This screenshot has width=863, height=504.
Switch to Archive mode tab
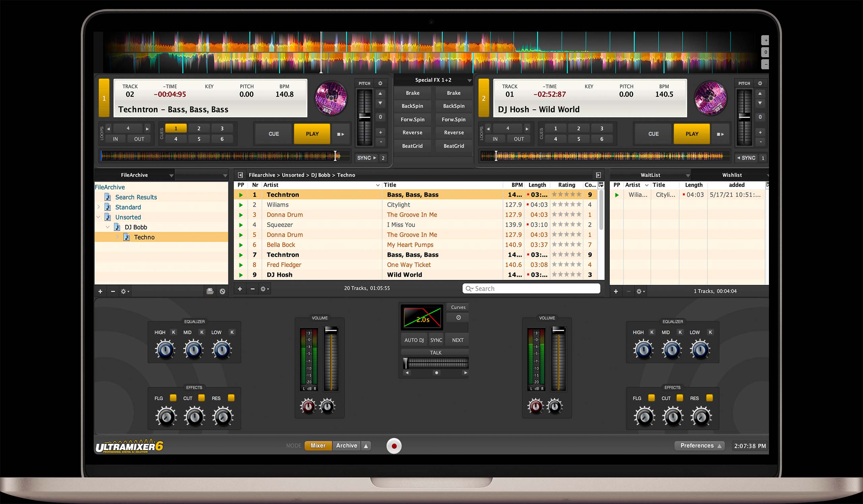click(x=346, y=445)
